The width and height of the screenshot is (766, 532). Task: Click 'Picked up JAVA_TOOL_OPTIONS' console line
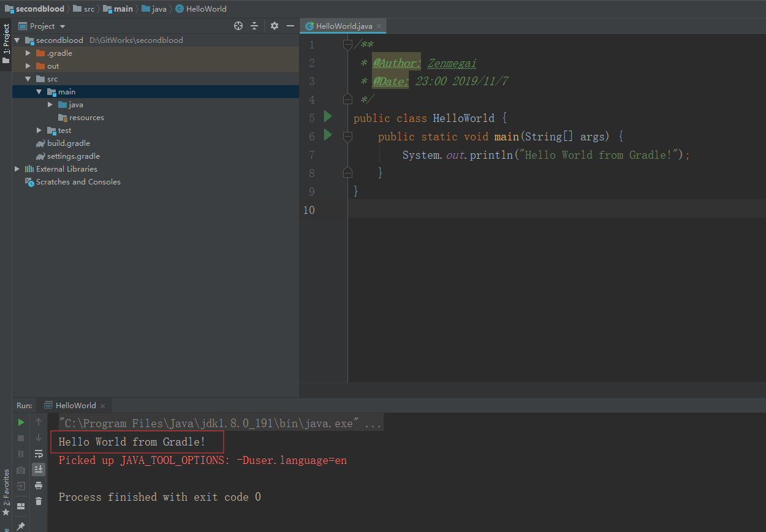coord(203,460)
